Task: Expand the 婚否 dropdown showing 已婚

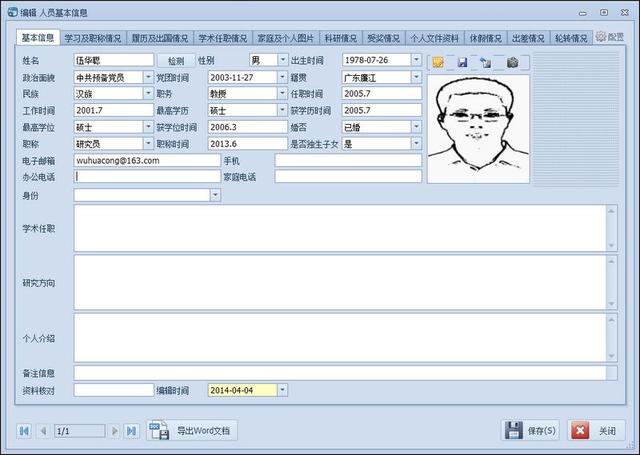Action: point(416,127)
